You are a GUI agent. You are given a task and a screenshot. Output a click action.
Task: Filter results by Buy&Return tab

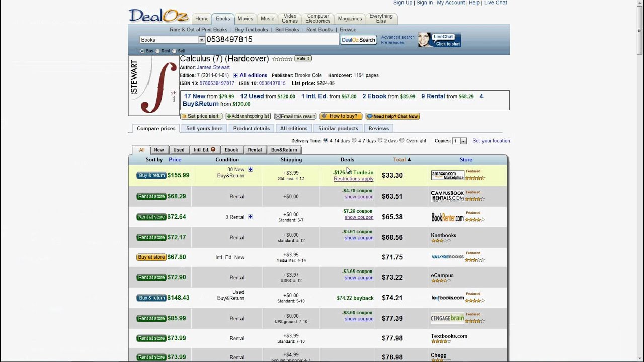point(284,150)
